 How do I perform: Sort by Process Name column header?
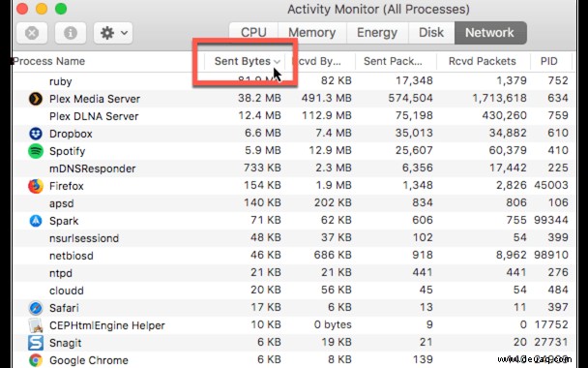pos(49,61)
